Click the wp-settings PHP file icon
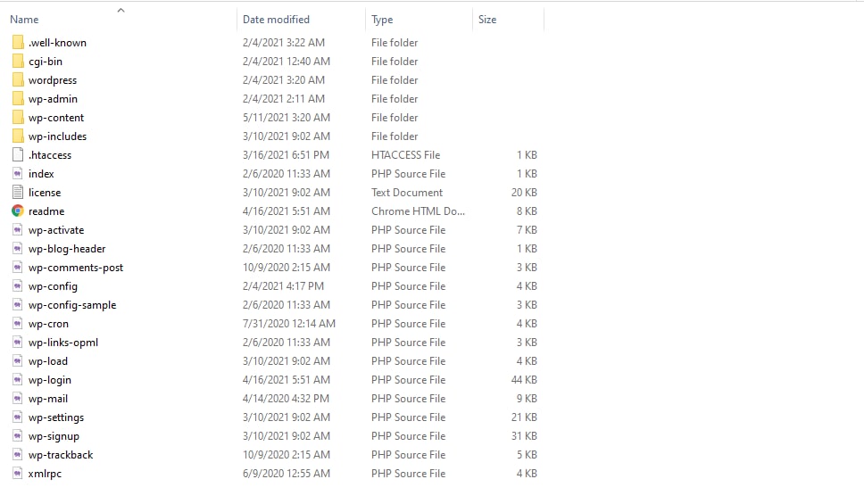The image size is (864, 504). (18, 417)
